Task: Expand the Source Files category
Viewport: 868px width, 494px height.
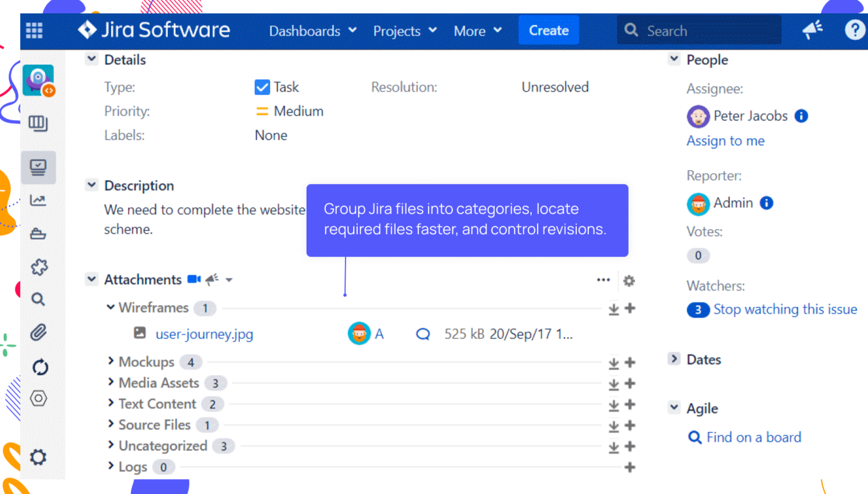Action: pos(111,424)
